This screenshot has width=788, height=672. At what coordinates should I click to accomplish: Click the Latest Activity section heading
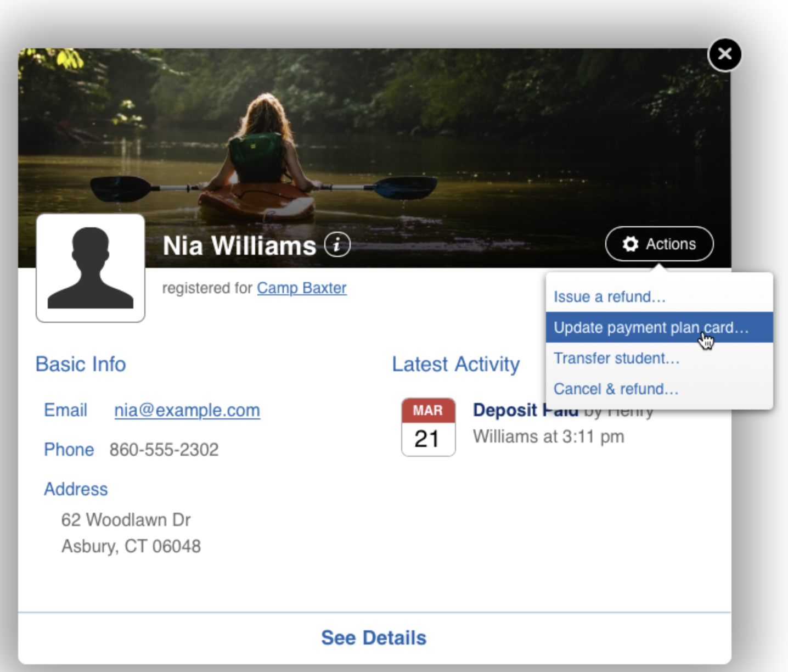coord(455,364)
